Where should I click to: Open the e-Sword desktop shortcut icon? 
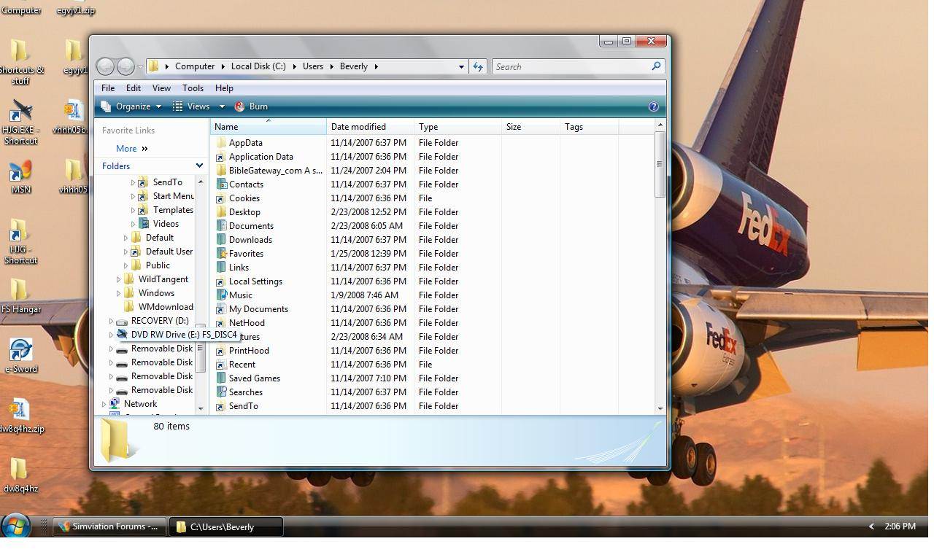pyautogui.click(x=20, y=350)
